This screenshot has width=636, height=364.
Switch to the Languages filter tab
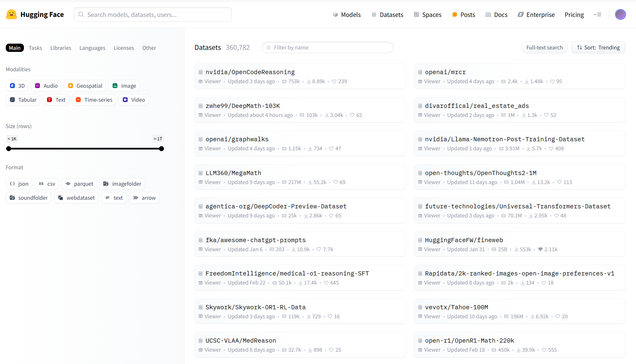[92, 48]
